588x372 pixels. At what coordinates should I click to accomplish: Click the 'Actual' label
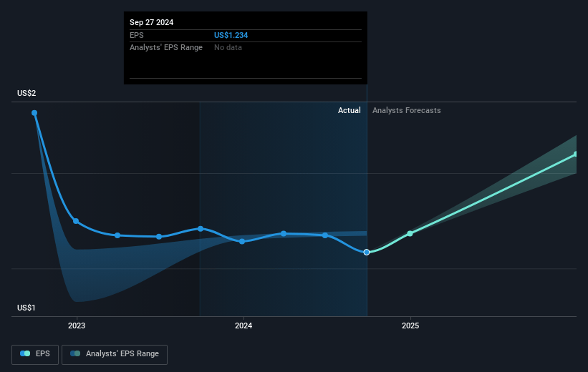click(x=349, y=110)
